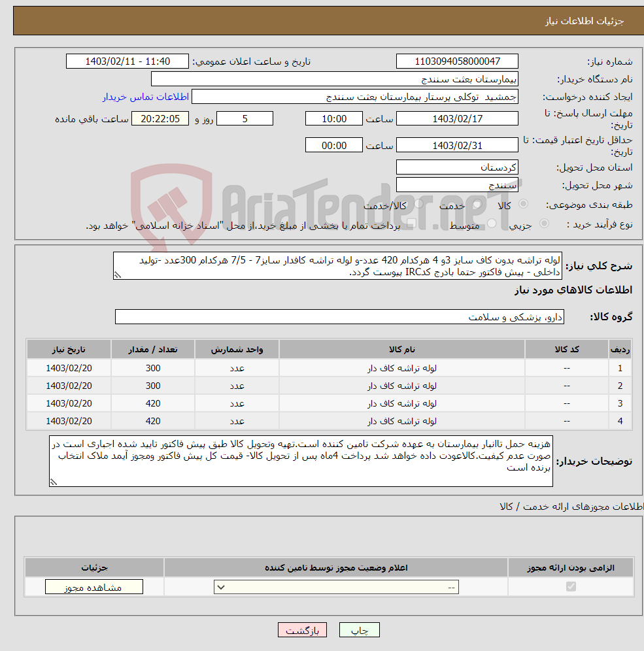Select the متوسط purchase type radio
Viewport: 644px width, 651px height.
click(x=492, y=224)
